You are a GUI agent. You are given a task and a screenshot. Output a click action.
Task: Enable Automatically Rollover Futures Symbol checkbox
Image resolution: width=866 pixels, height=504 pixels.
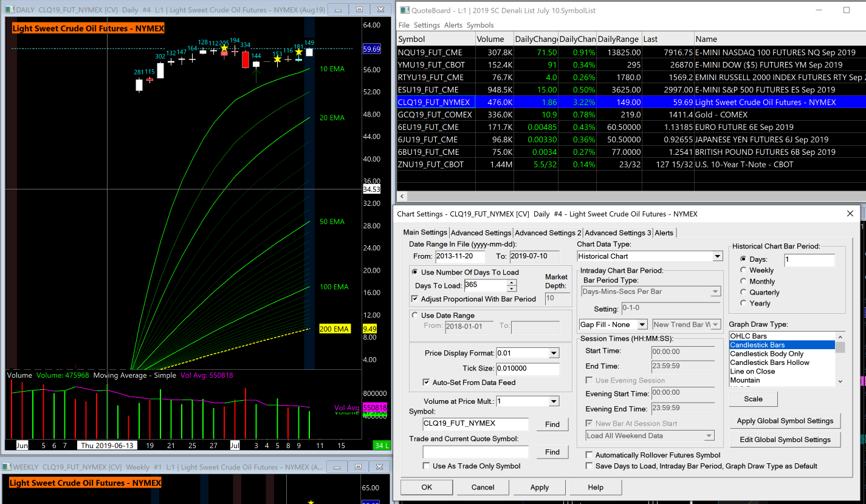(x=589, y=455)
